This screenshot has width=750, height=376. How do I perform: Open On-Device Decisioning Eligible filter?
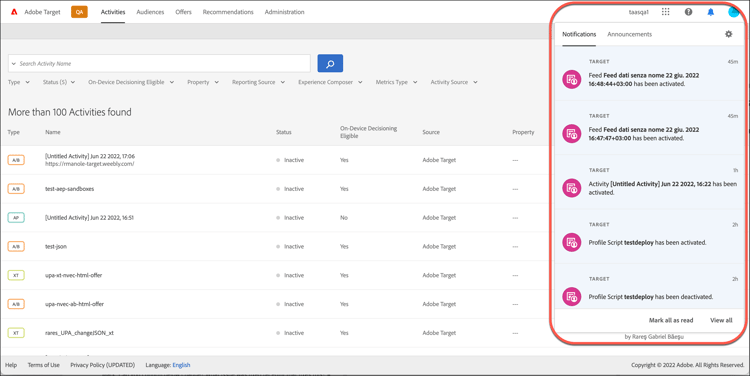point(131,82)
